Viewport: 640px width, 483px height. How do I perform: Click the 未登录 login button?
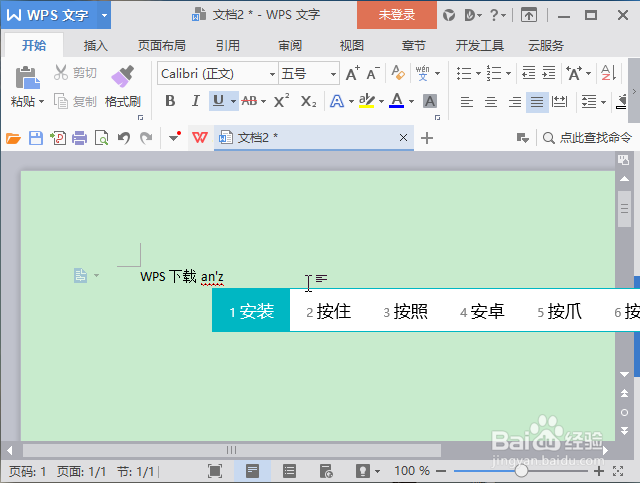397,15
